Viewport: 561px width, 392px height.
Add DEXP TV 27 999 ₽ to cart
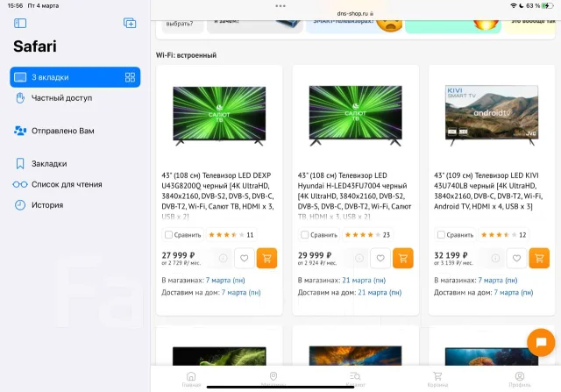[266, 258]
